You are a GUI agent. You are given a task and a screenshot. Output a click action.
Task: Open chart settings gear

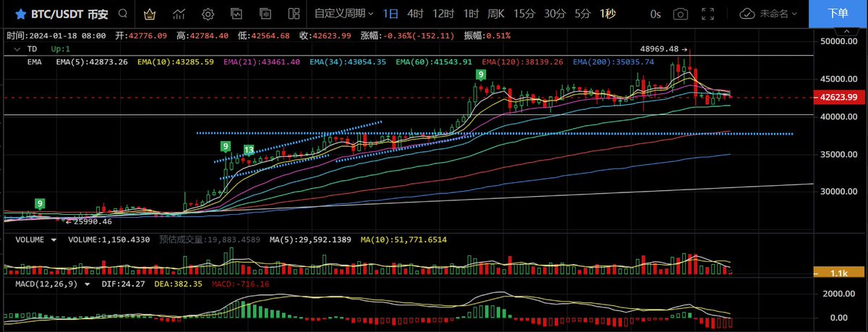(x=208, y=14)
